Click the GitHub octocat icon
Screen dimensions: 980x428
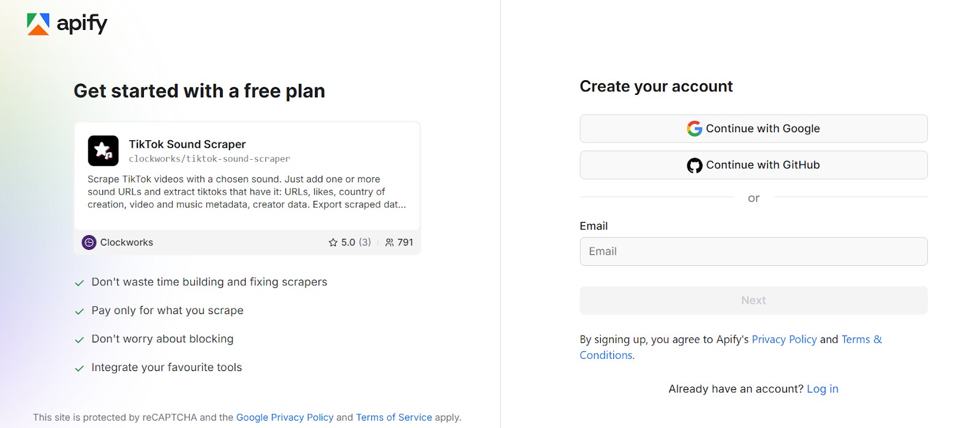[x=694, y=165]
